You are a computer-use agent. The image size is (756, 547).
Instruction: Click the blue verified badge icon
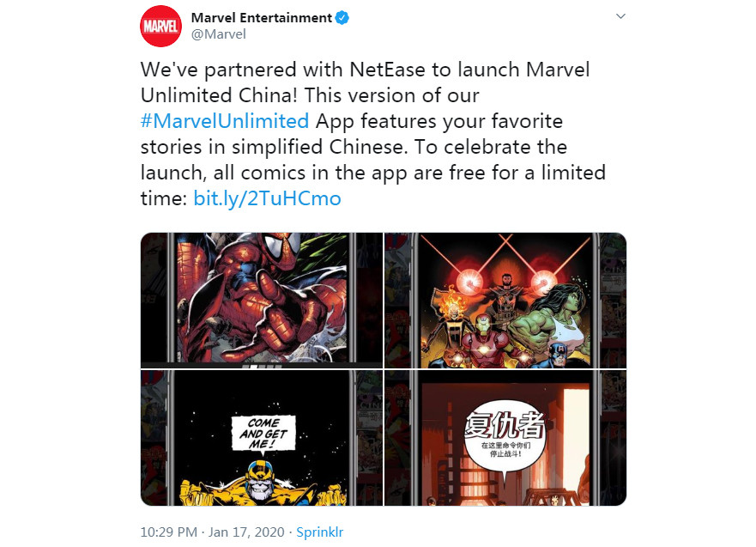pos(342,18)
